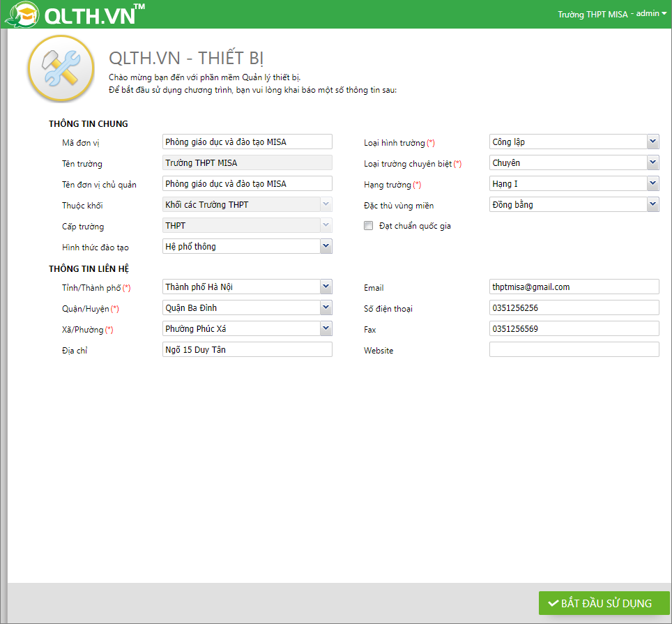Click the BẮT ĐẦU SỬ DỤNG button

point(604,603)
